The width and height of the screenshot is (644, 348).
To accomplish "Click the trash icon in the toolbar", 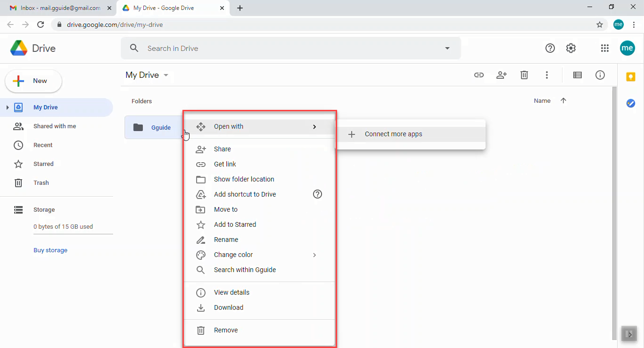I will point(524,75).
